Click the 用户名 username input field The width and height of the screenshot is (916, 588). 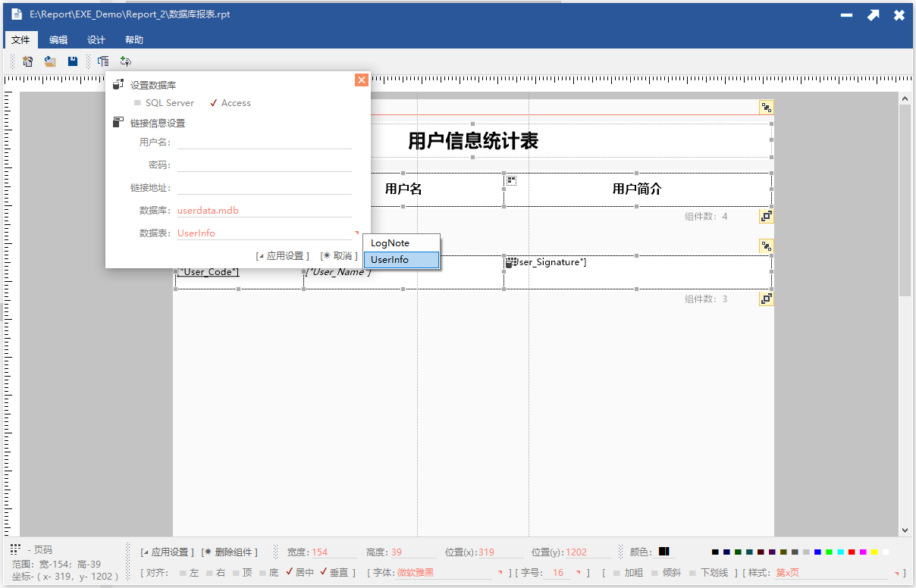click(x=265, y=142)
